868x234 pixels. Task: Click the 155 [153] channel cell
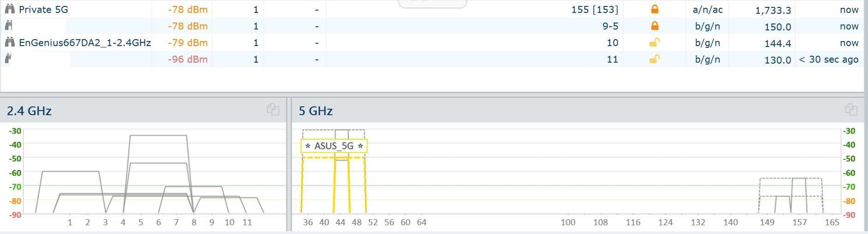point(595,9)
